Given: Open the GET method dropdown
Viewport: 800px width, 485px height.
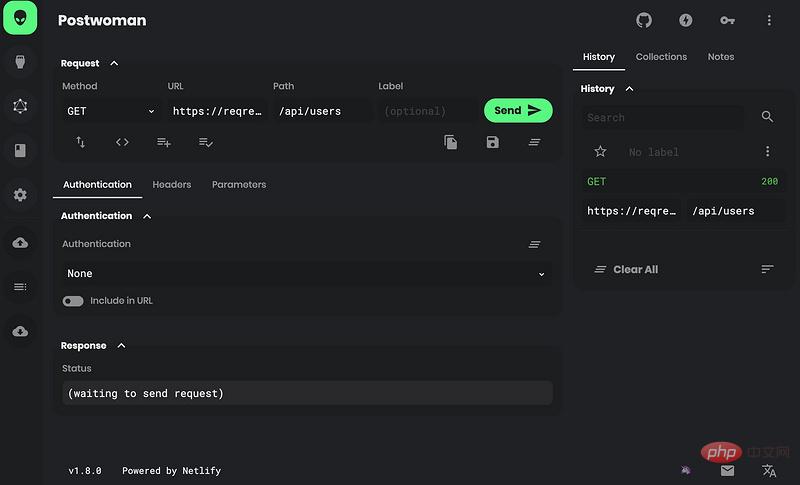Looking at the screenshot, I should (110, 111).
